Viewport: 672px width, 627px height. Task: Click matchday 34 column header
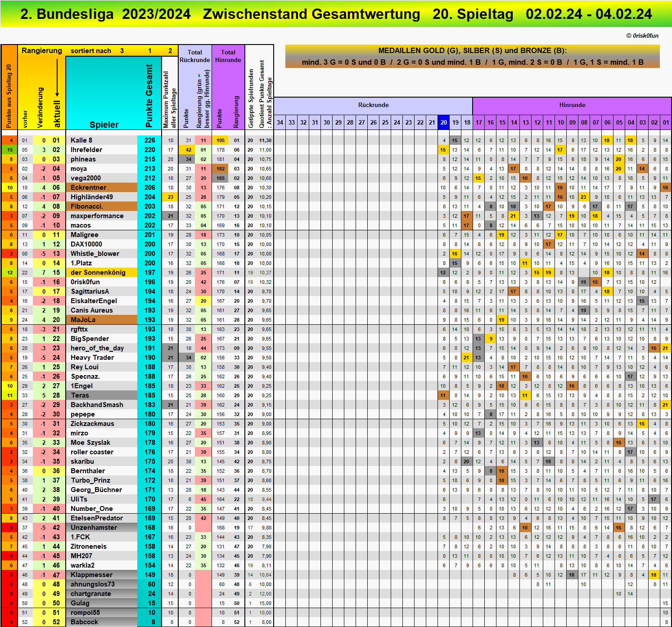click(x=280, y=122)
